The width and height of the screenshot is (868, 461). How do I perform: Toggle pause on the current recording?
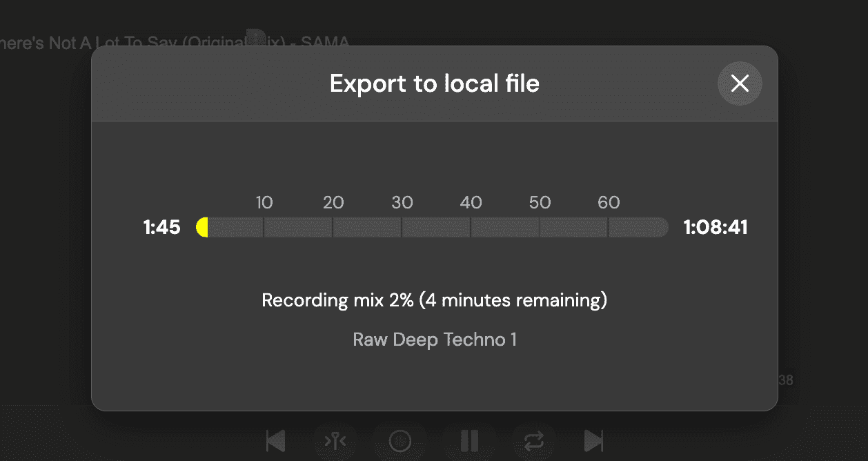click(x=470, y=442)
